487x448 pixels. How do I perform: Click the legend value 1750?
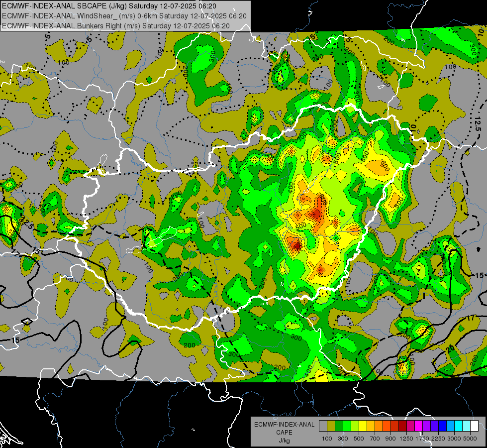pos(422,439)
